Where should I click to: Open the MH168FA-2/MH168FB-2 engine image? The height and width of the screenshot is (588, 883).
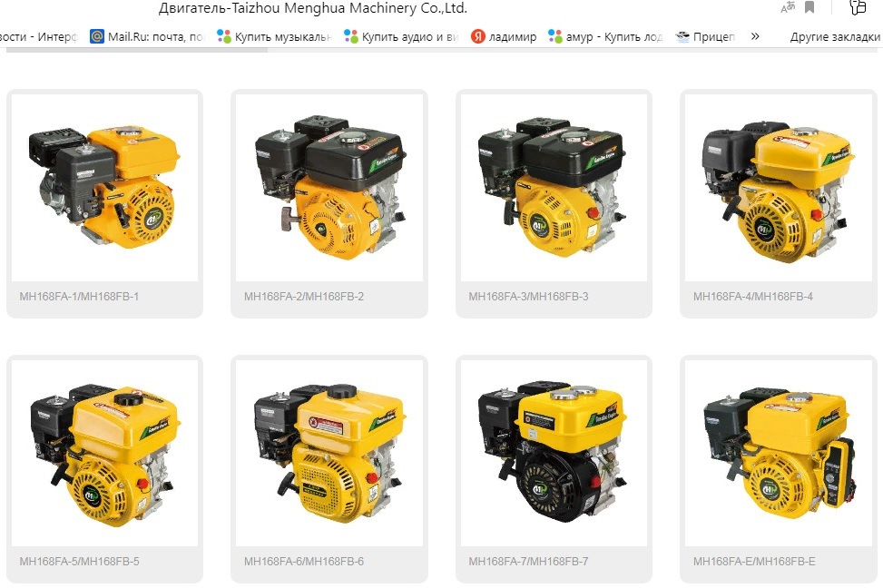pyautogui.click(x=329, y=188)
